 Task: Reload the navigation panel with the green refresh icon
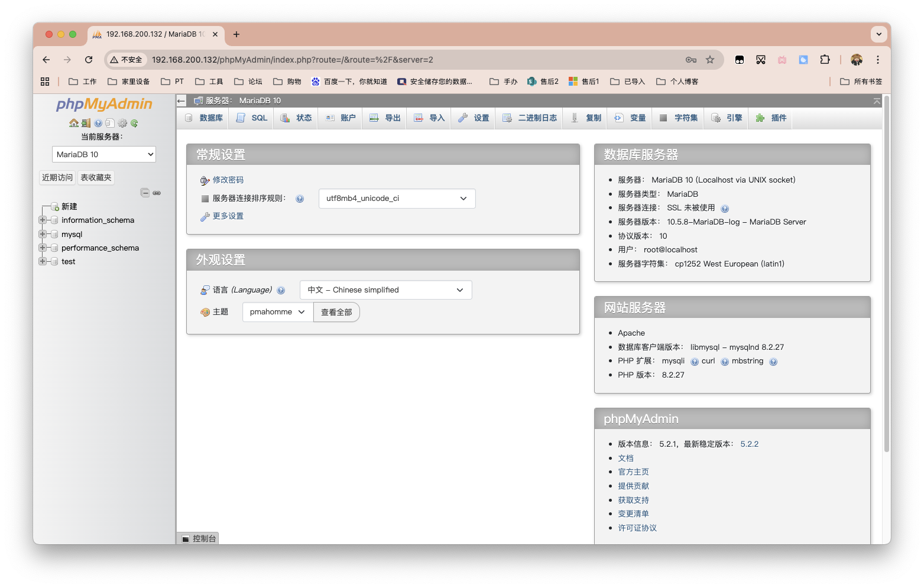[135, 123]
